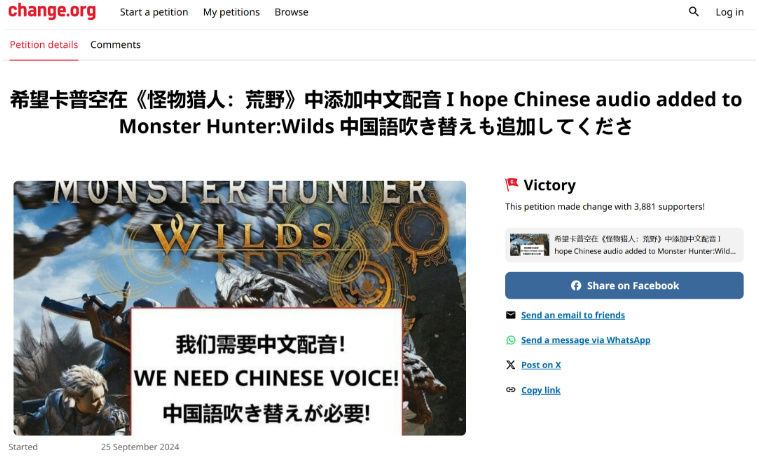Share on Facebook button
This screenshot has width=759, height=464.
624,285
